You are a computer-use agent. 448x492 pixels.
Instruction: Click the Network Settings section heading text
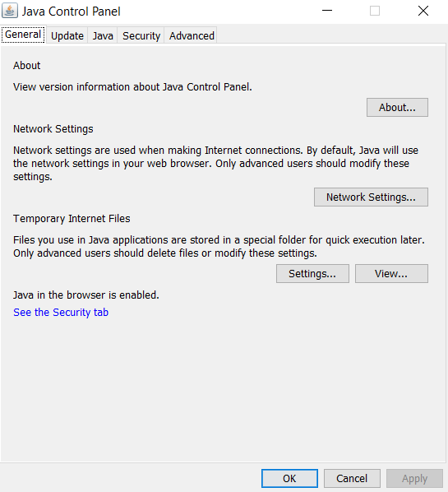pos(53,129)
